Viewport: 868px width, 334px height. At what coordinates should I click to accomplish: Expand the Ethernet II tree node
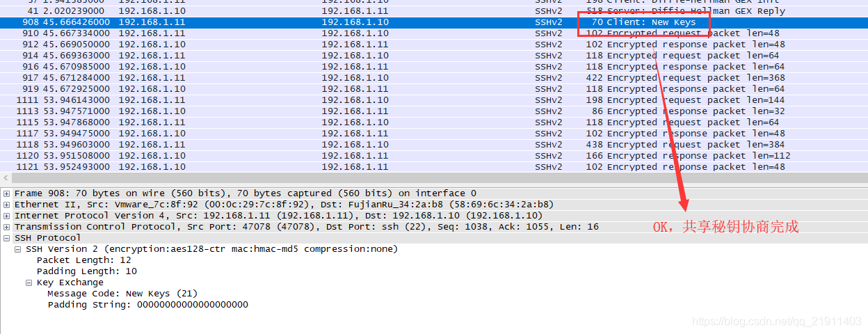(7, 205)
